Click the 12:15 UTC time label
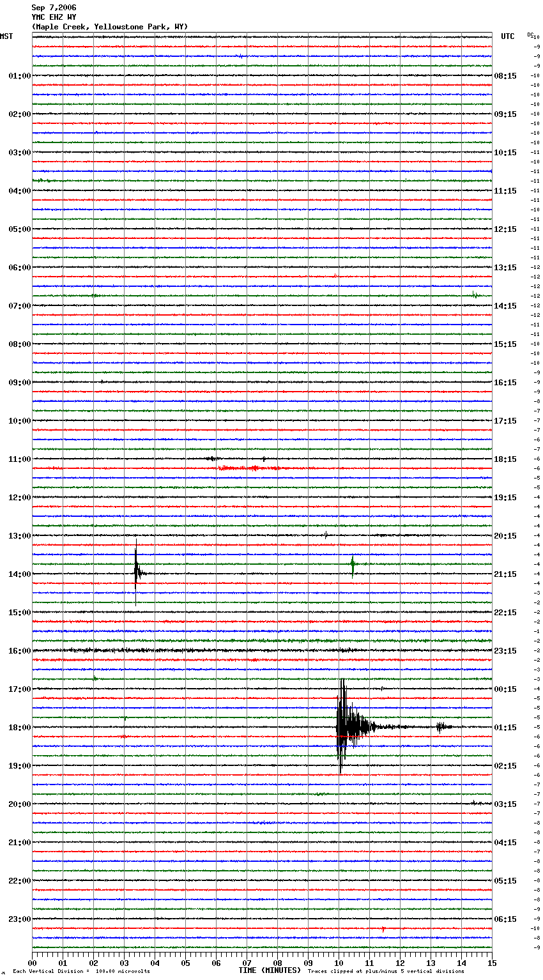 [x=505, y=229]
